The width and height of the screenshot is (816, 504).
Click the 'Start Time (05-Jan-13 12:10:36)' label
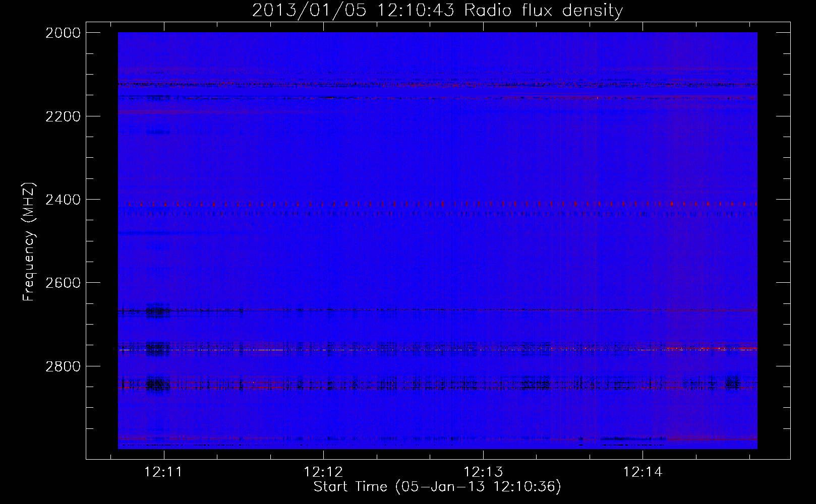point(437,487)
